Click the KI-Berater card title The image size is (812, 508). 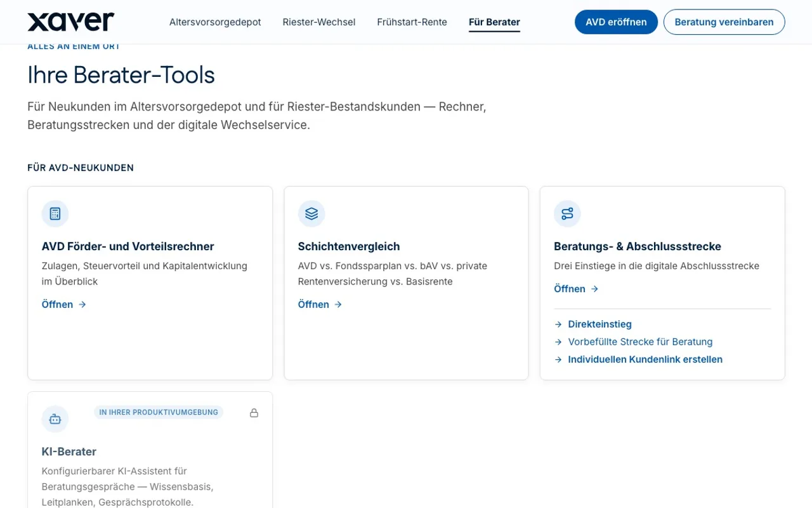(x=69, y=451)
